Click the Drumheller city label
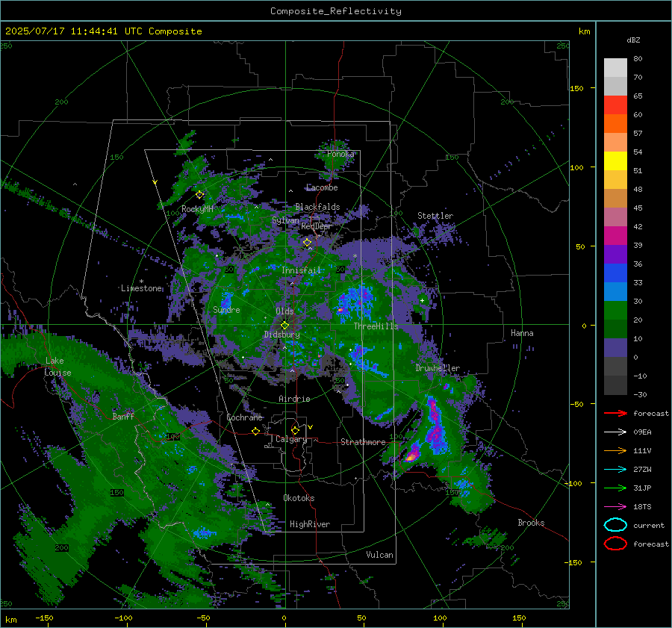 click(438, 368)
